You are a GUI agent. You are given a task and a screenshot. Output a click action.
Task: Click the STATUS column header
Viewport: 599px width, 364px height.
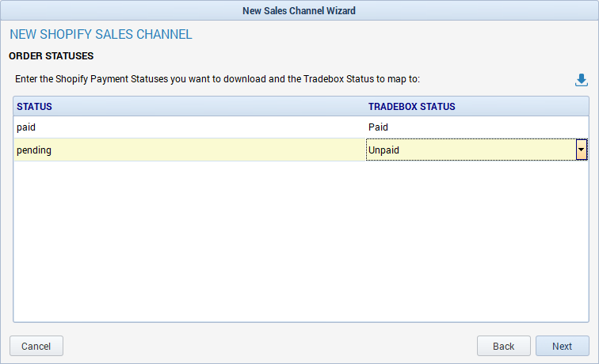pyautogui.click(x=189, y=107)
